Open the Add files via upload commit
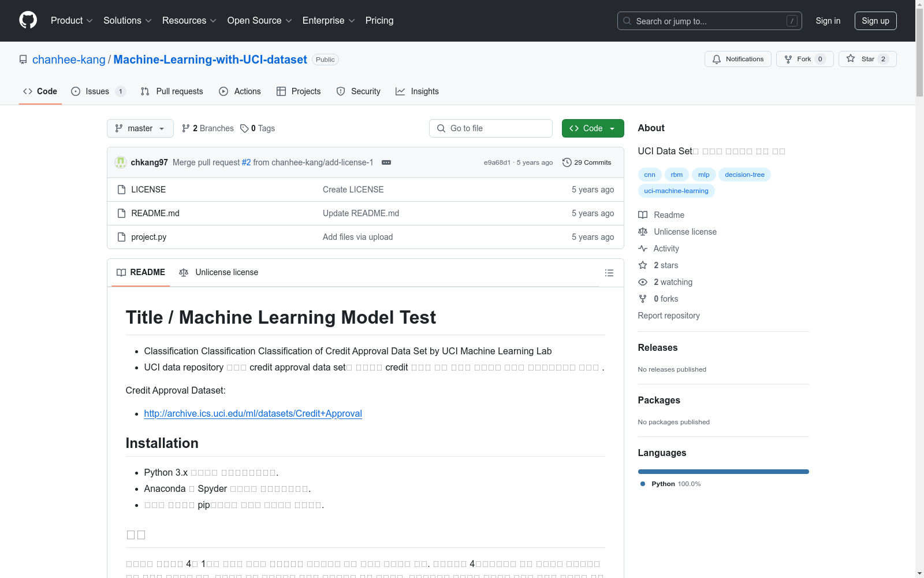The width and height of the screenshot is (924, 578). click(x=358, y=237)
